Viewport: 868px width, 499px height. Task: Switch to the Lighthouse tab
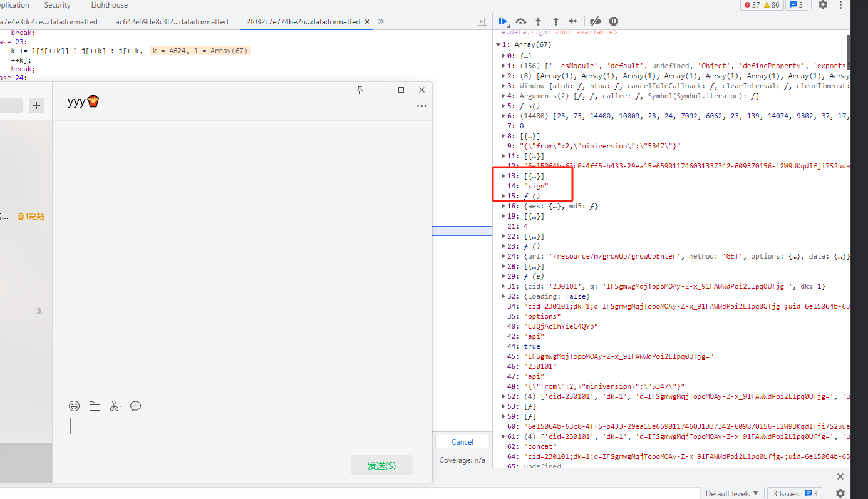click(x=110, y=5)
